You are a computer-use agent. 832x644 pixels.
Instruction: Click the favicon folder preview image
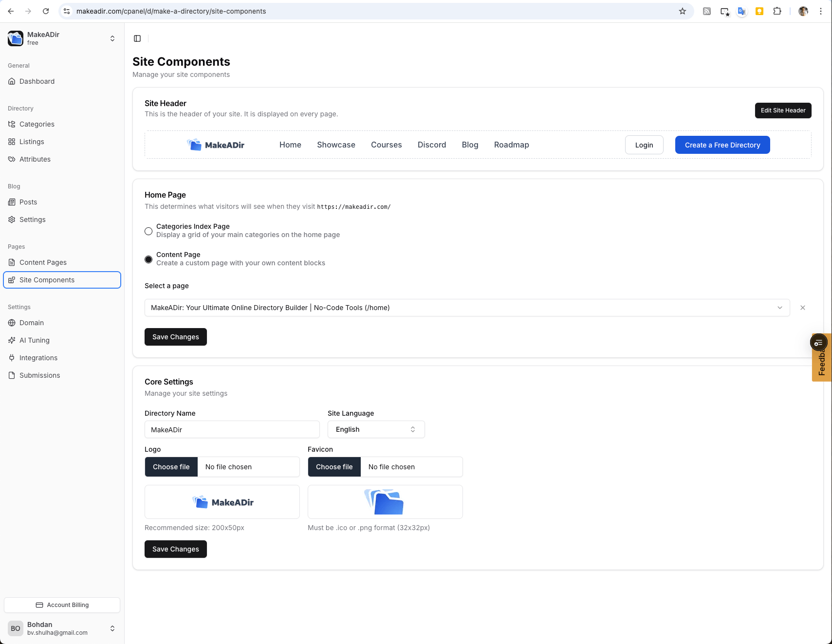tap(385, 502)
